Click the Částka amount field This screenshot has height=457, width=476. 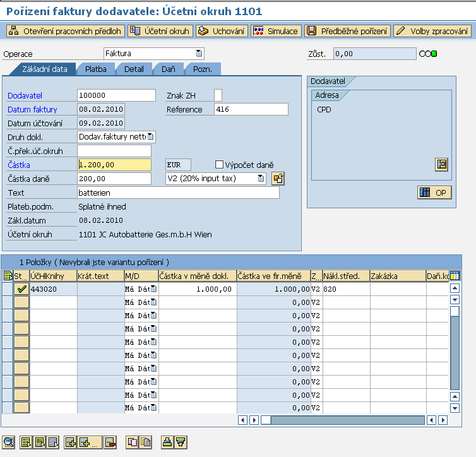coord(114,165)
